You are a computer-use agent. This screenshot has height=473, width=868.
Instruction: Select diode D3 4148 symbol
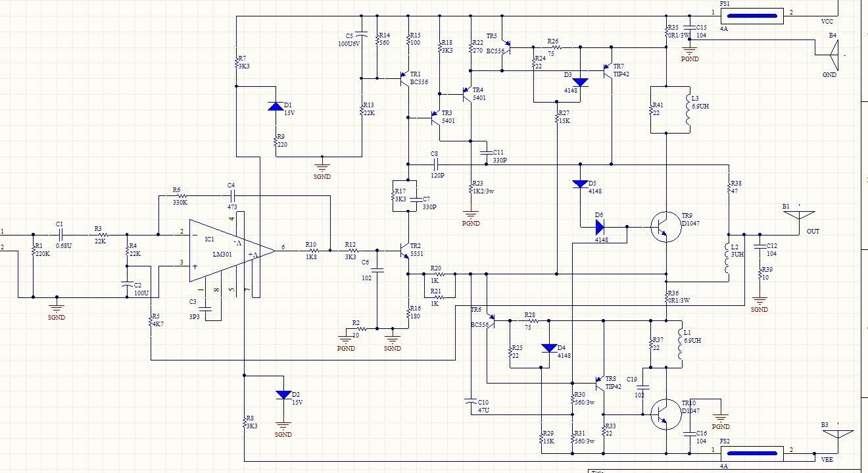[580, 82]
